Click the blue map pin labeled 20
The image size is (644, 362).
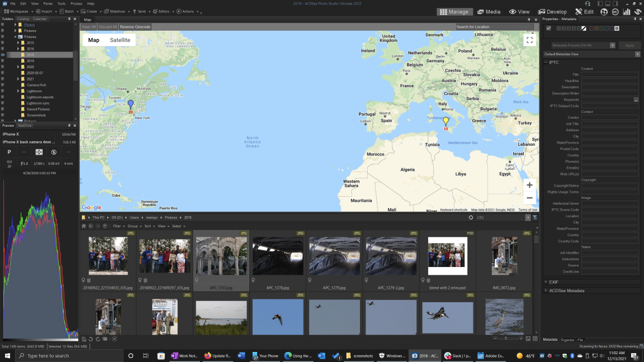(x=131, y=104)
